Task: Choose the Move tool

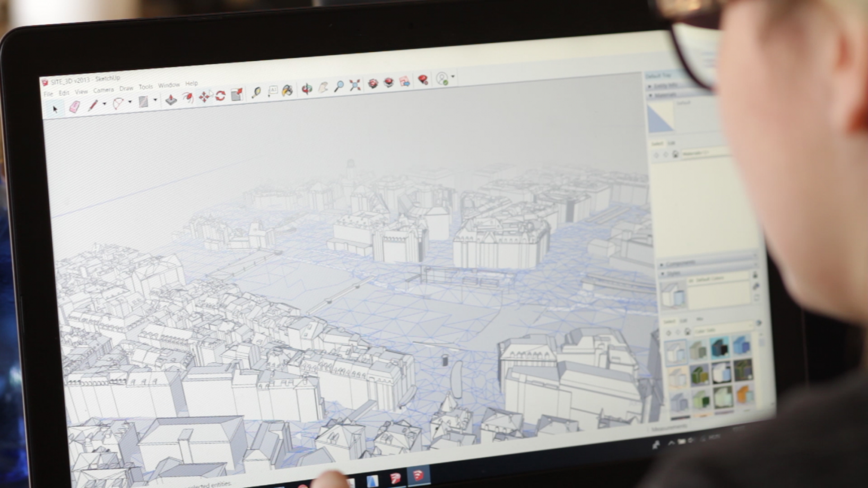Action: (x=204, y=97)
